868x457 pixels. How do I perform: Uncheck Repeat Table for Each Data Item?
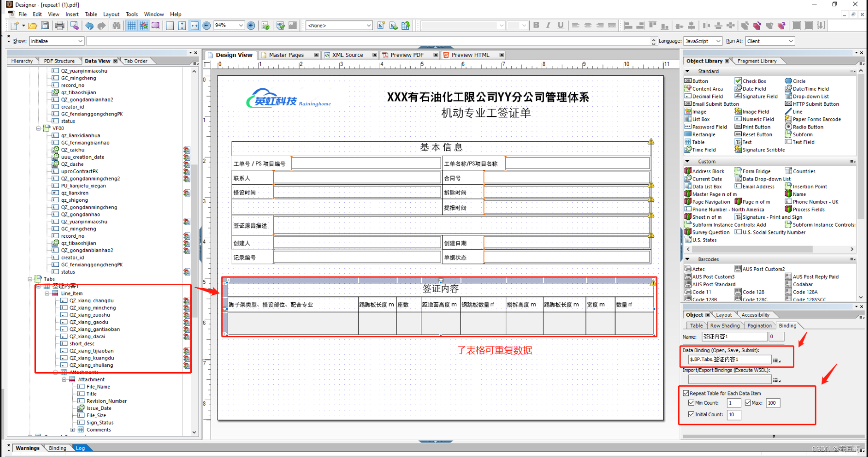686,393
